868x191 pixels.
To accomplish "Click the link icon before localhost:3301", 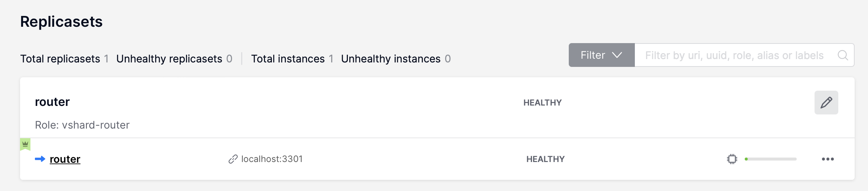I will coord(233,159).
